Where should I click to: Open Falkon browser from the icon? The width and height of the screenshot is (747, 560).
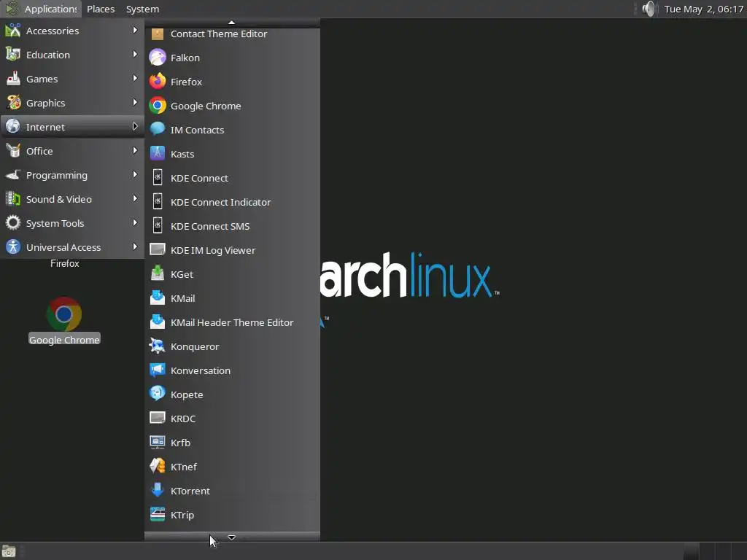point(158,58)
